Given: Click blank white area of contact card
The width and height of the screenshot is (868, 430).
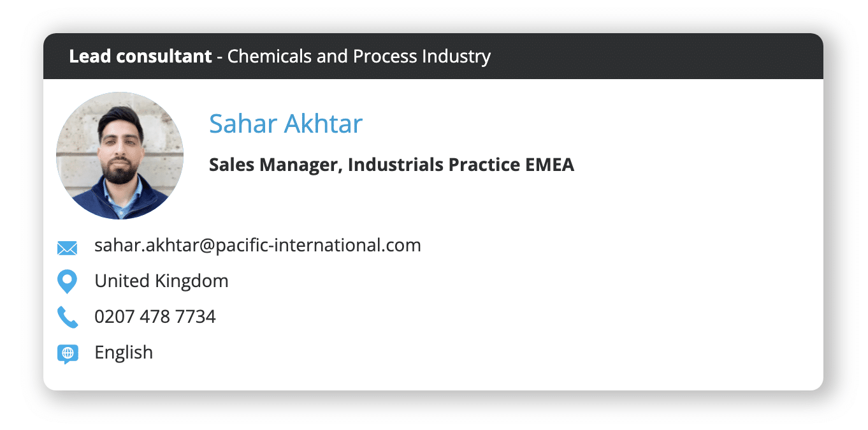Looking at the screenshot, I should click(637, 287).
